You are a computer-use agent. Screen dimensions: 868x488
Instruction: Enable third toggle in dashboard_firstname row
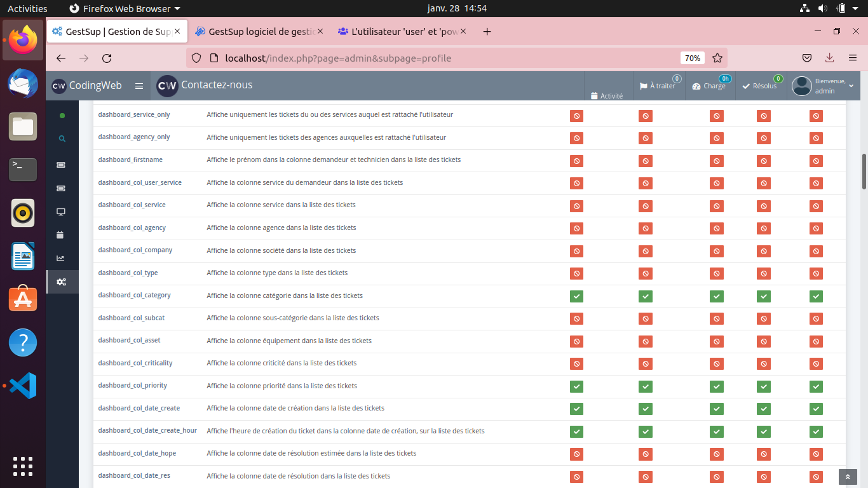point(717,161)
